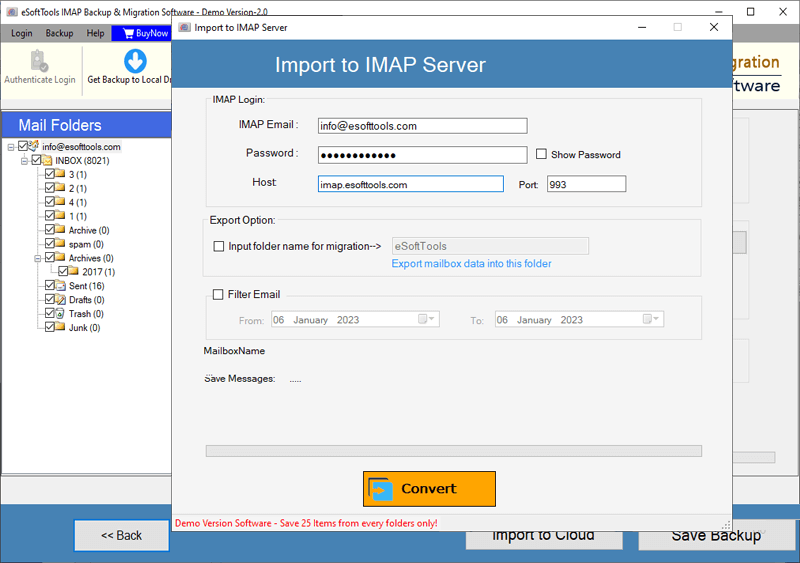
Task: Click folder icon for folder 3 (1)
Action: point(61,174)
